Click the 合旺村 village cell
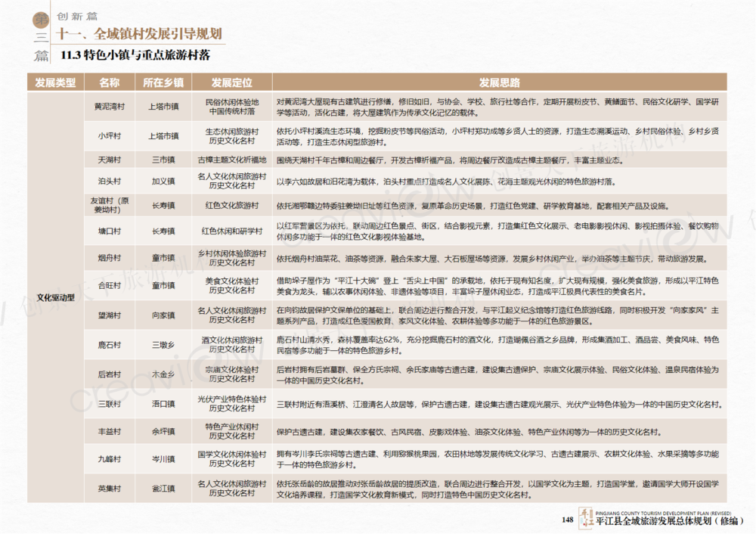 point(110,285)
